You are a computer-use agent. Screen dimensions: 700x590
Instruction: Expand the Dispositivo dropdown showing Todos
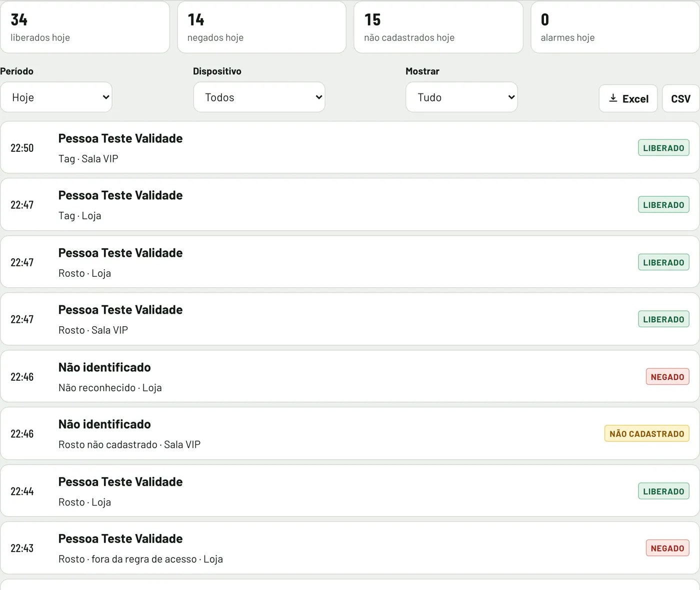pos(259,97)
